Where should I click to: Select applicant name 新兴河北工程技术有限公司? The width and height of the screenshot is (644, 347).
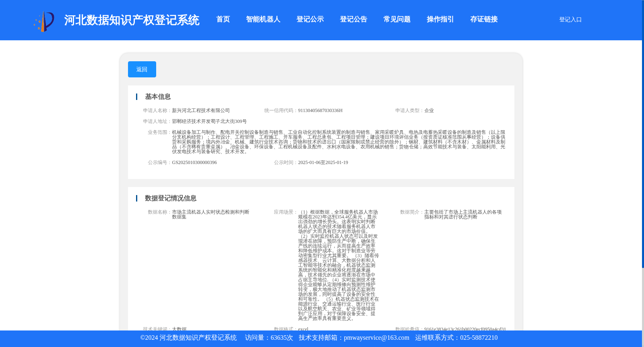[201, 110]
